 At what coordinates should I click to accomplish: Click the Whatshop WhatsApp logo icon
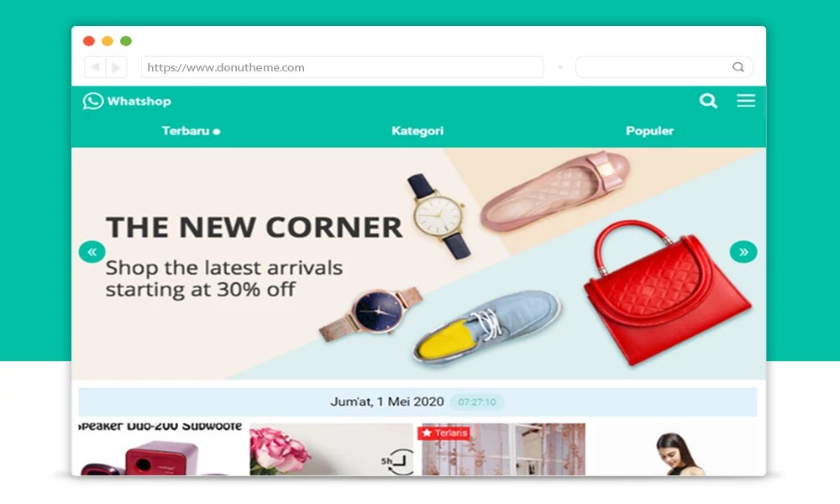92,101
